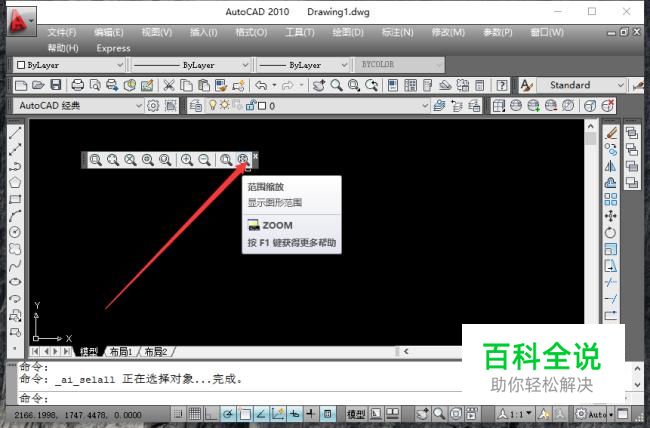The height and width of the screenshot is (428, 650).
Task: Click the New drawing icon
Action: 21,85
